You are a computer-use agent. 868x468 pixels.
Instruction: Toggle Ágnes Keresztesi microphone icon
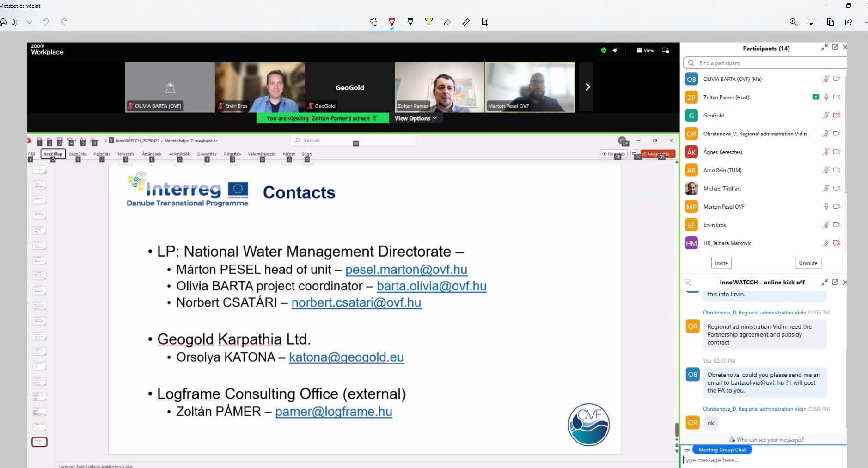click(826, 152)
